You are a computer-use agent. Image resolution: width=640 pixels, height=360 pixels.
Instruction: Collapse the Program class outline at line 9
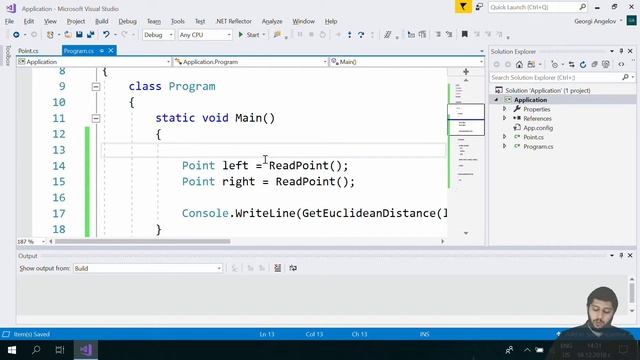pos(96,87)
